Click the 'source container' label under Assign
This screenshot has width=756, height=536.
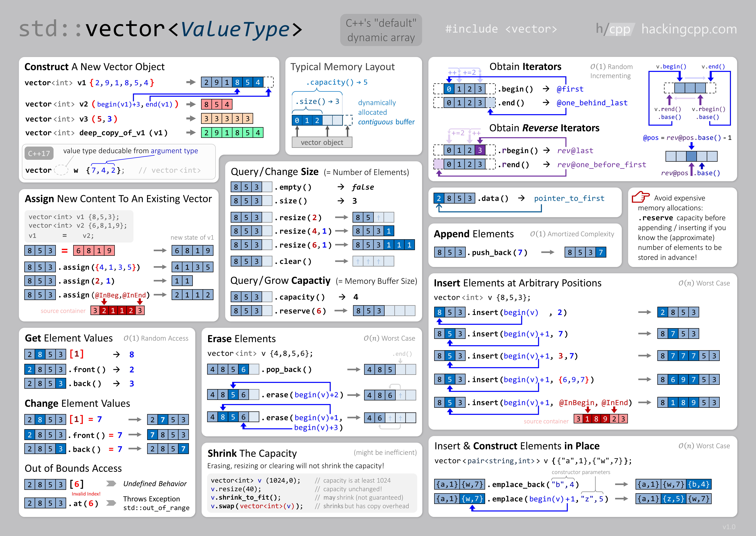point(63,311)
